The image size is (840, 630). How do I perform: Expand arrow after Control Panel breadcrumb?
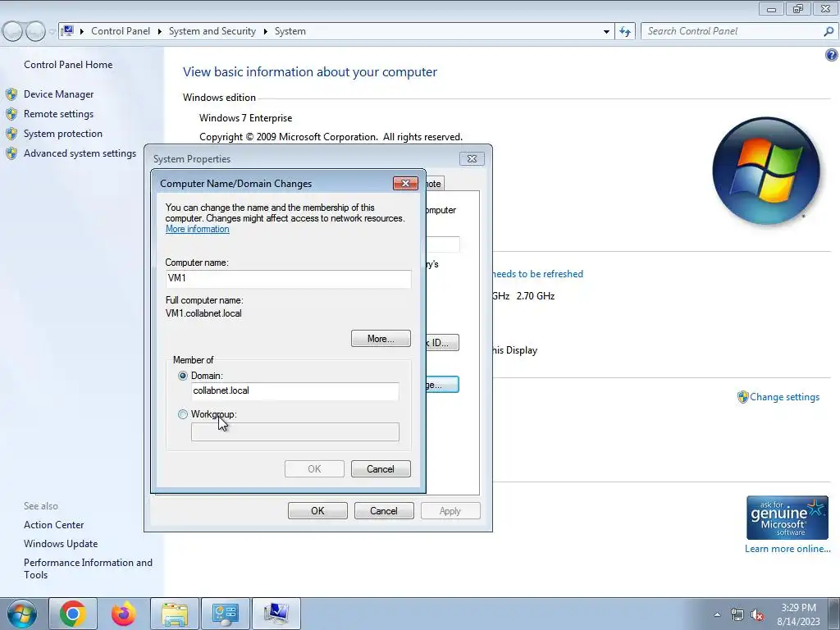160,32
